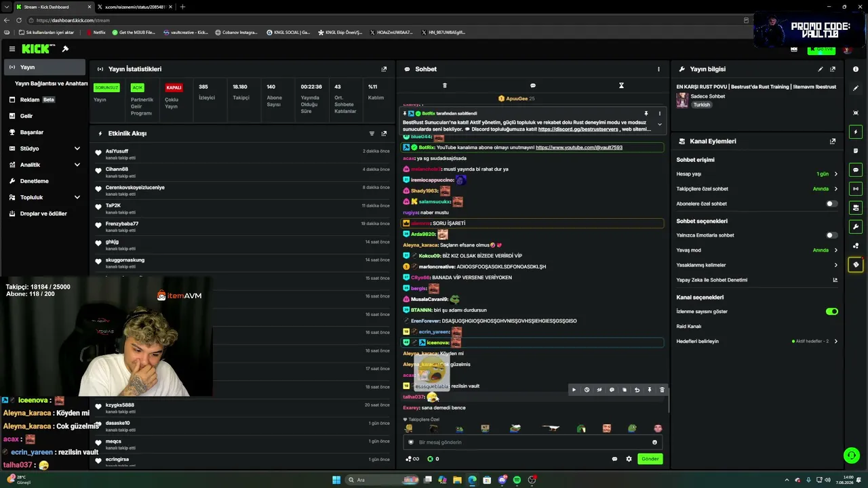Click the pin icon next to Kick logo
The height and width of the screenshot is (488, 868).
click(65, 49)
